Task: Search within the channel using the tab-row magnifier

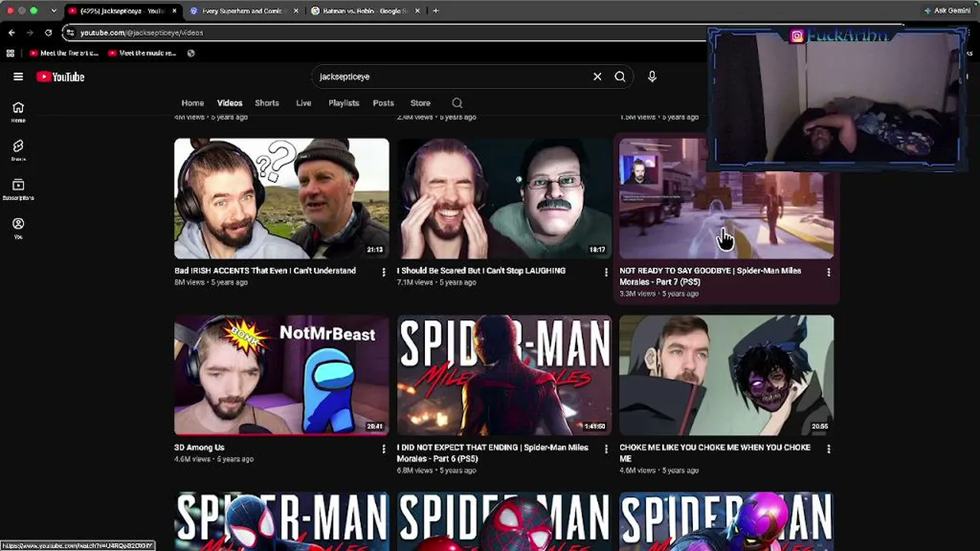Action: 457,103
